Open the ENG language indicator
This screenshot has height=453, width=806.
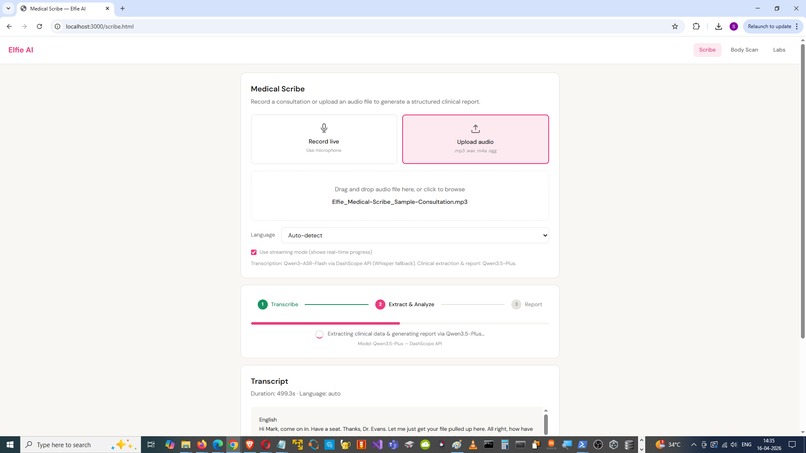[747, 444]
